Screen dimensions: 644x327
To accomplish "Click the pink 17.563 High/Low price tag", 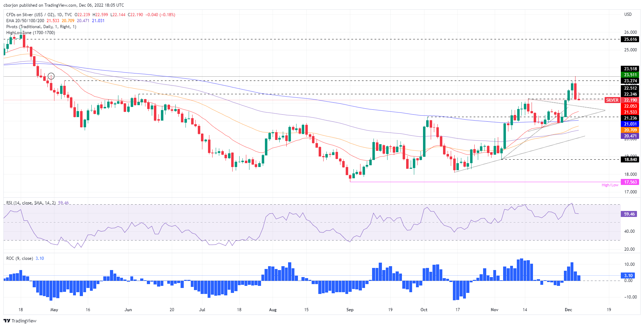I will 630,182.
